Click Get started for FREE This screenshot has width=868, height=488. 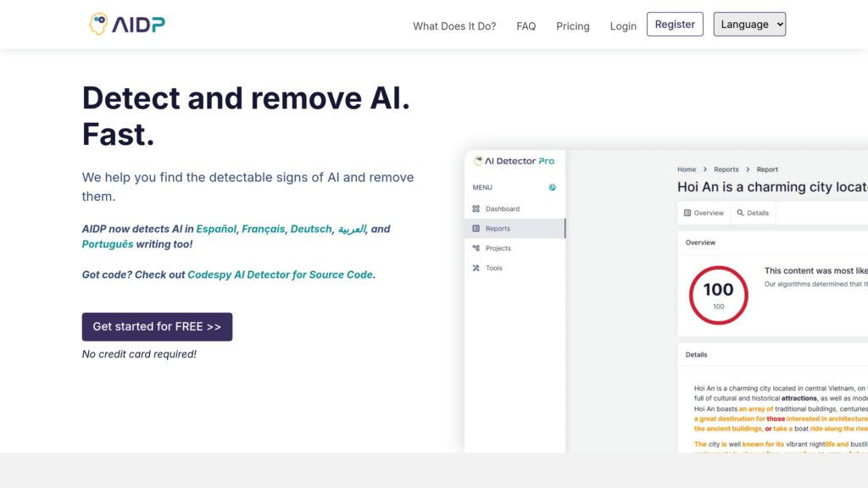[x=157, y=326]
